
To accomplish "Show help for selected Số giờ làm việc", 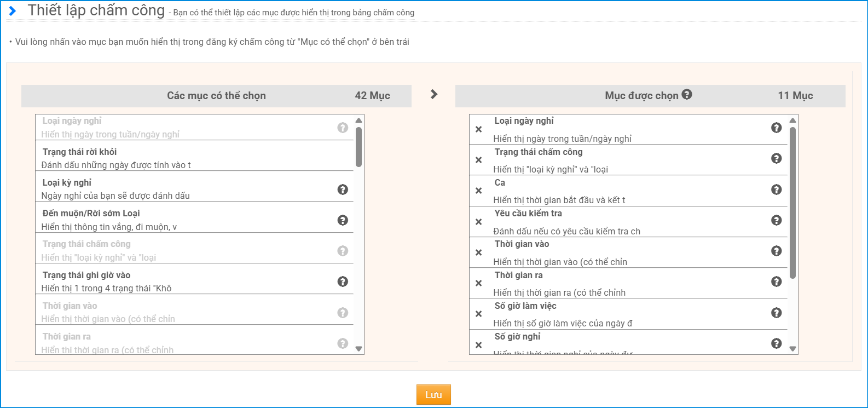I will [x=776, y=313].
